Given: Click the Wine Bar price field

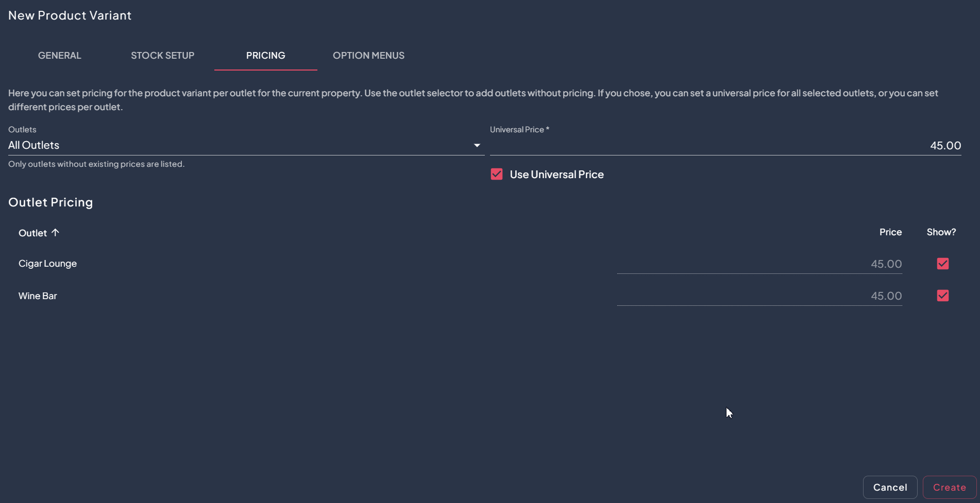Looking at the screenshot, I should click(x=759, y=296).
